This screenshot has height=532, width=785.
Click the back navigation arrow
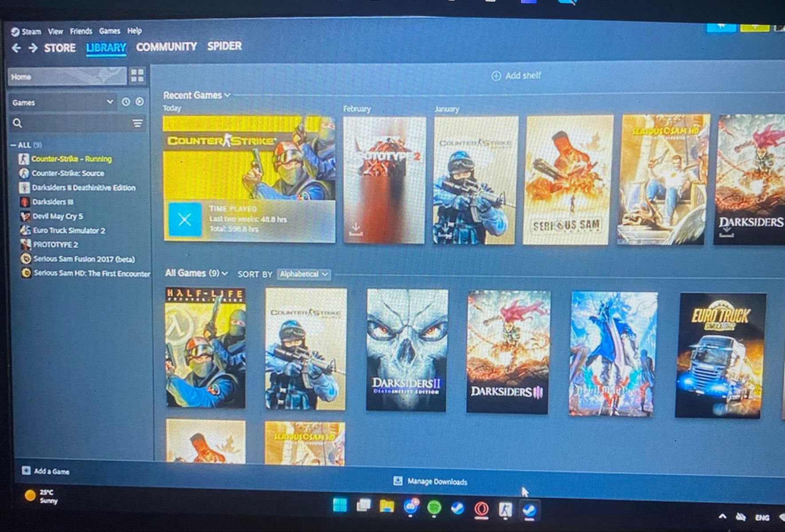point(16,48)
